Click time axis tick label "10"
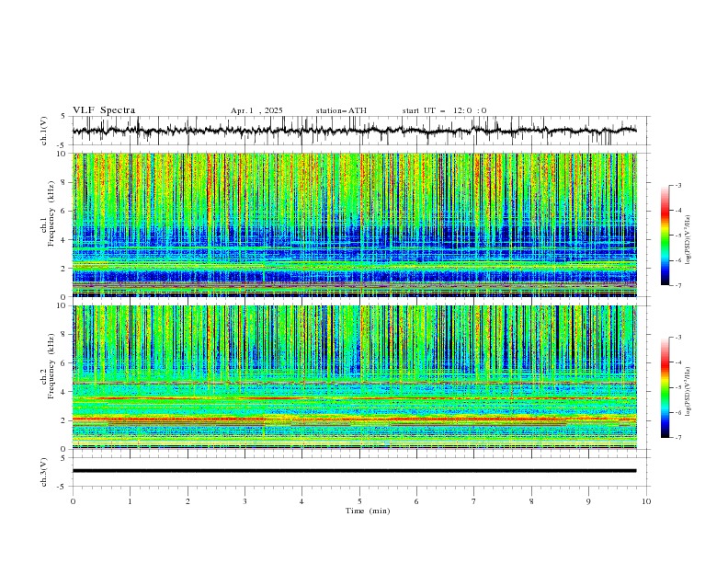 (646, 501)
